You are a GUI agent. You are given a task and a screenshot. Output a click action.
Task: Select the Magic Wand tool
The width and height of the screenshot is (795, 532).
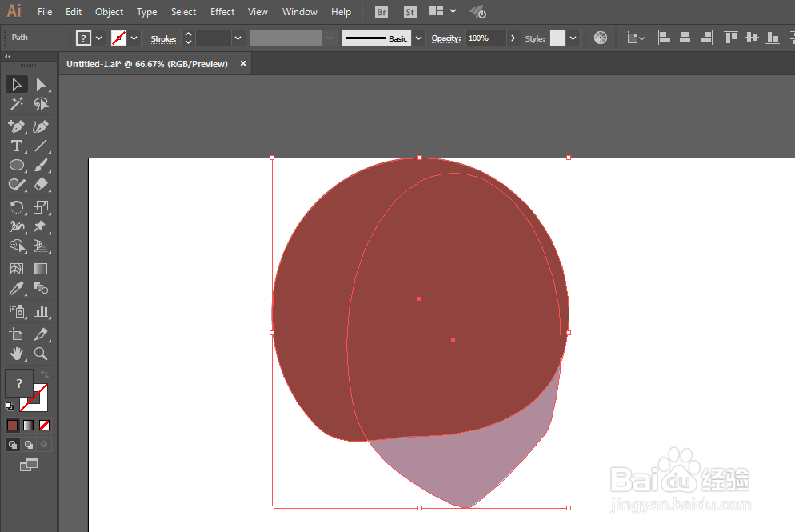tap(17, 104)
